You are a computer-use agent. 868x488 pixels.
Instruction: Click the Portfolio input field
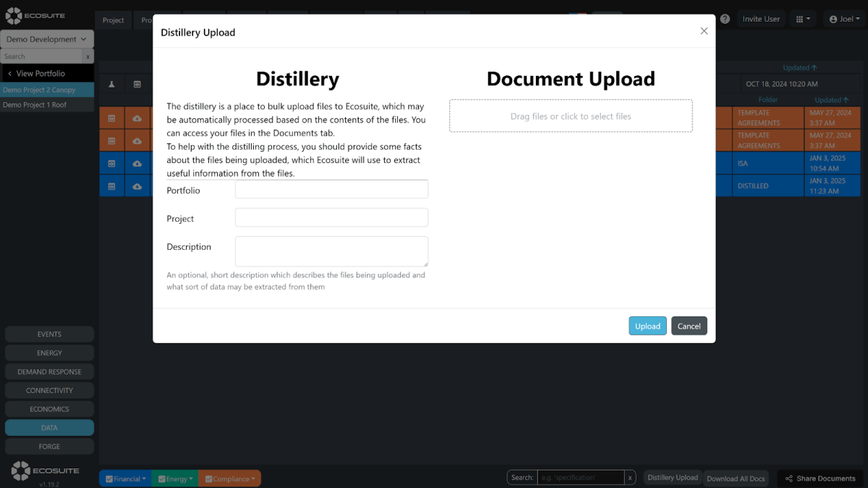(331, 190)
